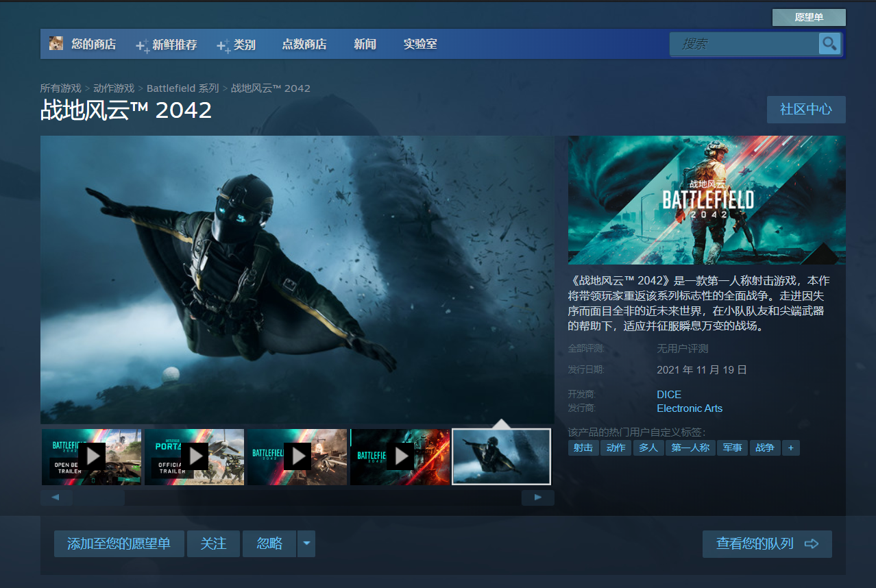The image size is (876, 588).
Task: Play the Portal official trailer thumbnail
Action: click(x=195, y=456)
